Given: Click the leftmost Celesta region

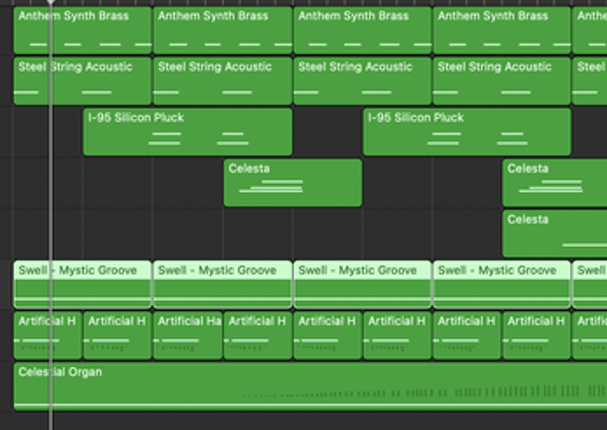Looking at the screenshot, I should (x=292, y=183).
